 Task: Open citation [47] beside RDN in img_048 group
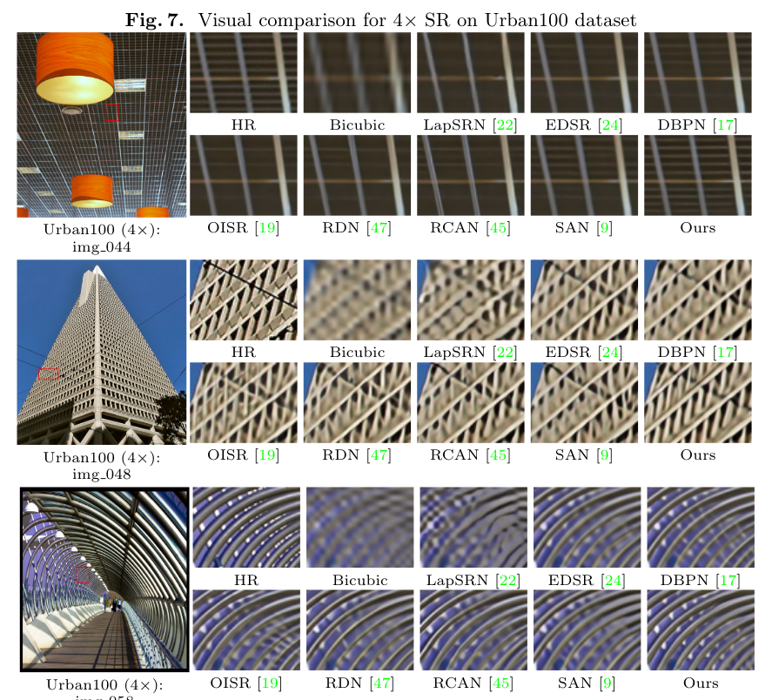coord(379,454)
